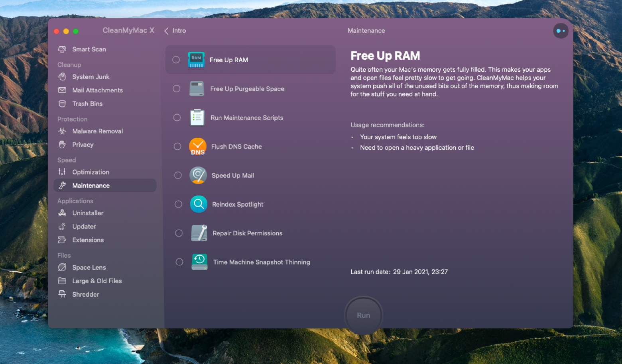This screenshot has width=622, height=364.
Task: Click the Updater sidebar label
Action: [84, 227]
